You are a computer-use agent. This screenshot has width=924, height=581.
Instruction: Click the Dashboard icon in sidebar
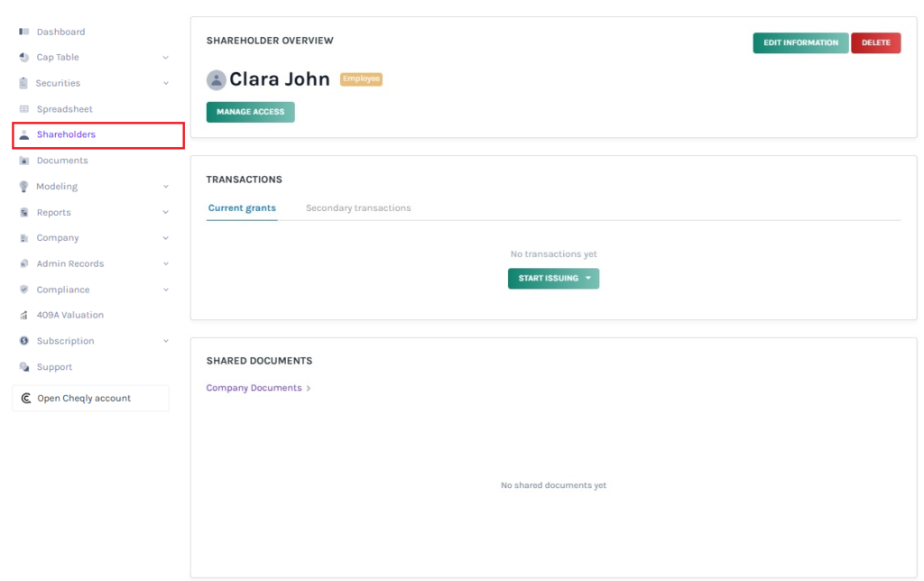pos(24,32)
